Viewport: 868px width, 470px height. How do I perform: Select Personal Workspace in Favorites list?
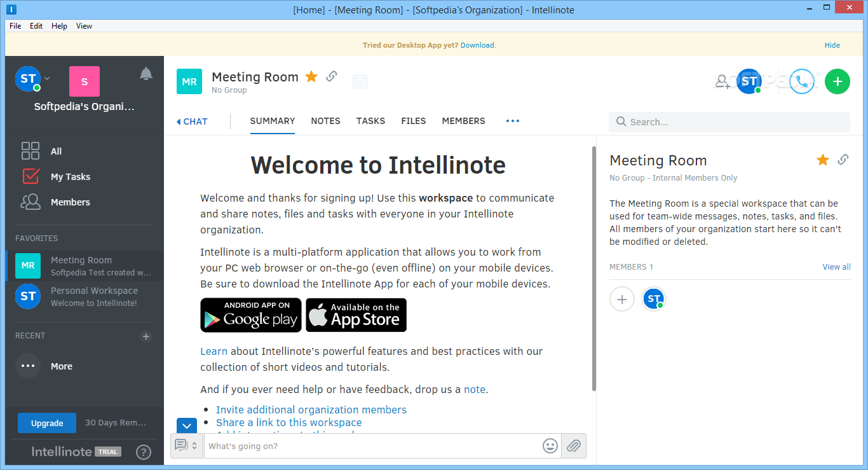[85, 296]
